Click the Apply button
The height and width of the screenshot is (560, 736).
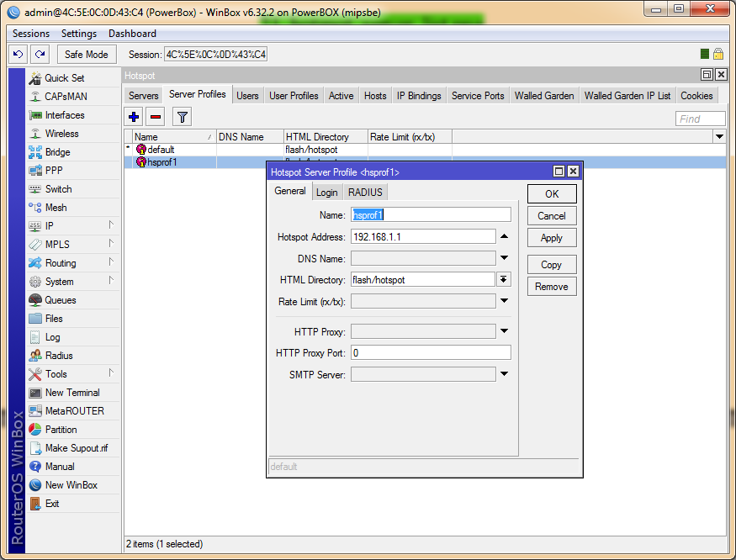tap(551, 238)
